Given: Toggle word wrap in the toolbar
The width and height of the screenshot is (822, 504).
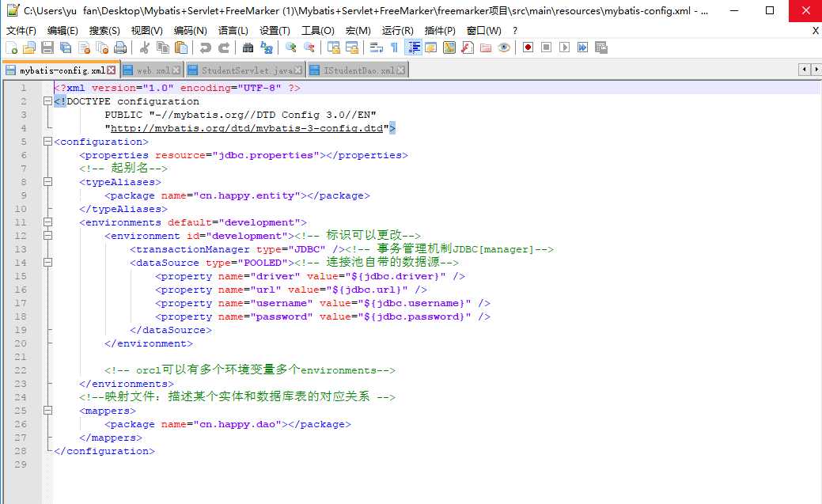Looking at the screenshot, I should (376, 47).
